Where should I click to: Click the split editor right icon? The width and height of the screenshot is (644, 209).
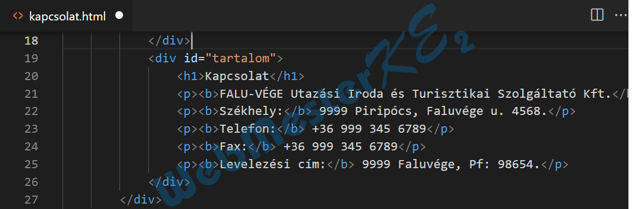(x=597, y=15)
